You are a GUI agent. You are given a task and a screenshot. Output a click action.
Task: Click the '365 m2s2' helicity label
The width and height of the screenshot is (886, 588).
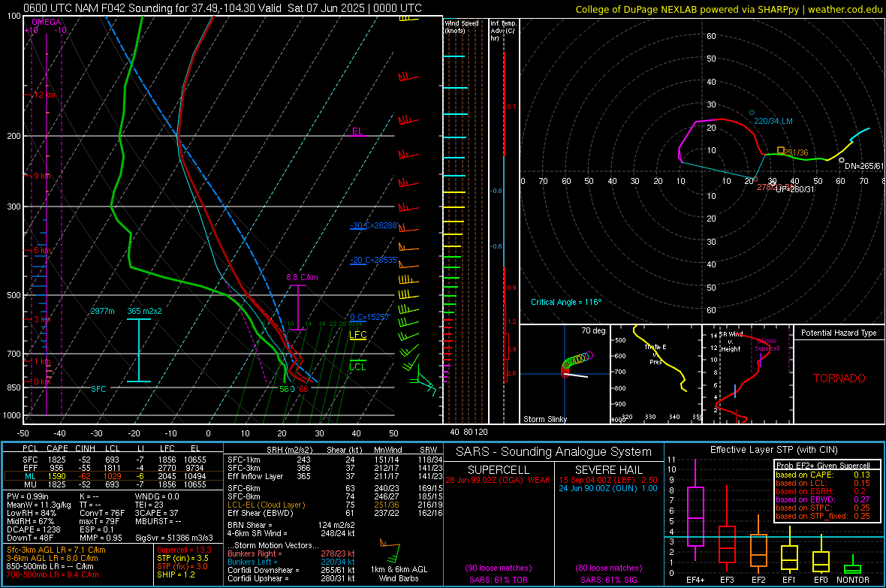point(145,311)
